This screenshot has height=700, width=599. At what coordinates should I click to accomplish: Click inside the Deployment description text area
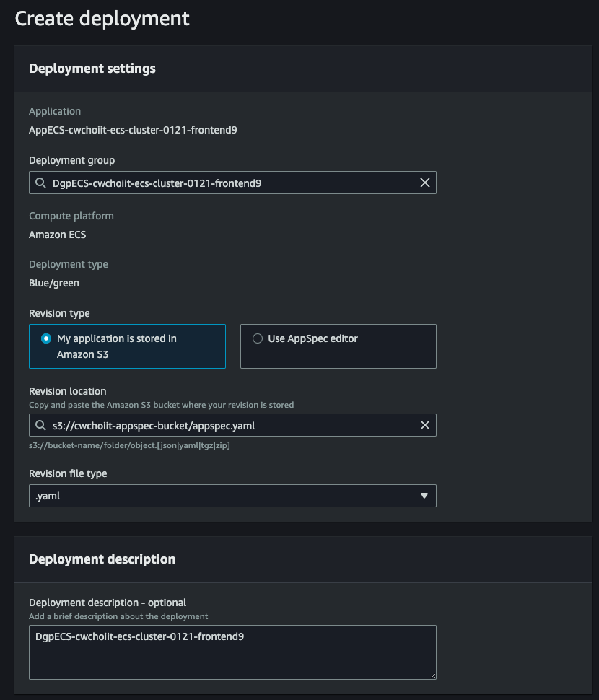coord(232,652)
